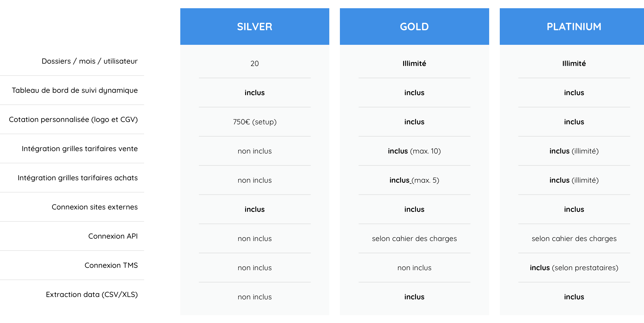
Task: Click the 'Connexion API' row label
Action: 113,236
